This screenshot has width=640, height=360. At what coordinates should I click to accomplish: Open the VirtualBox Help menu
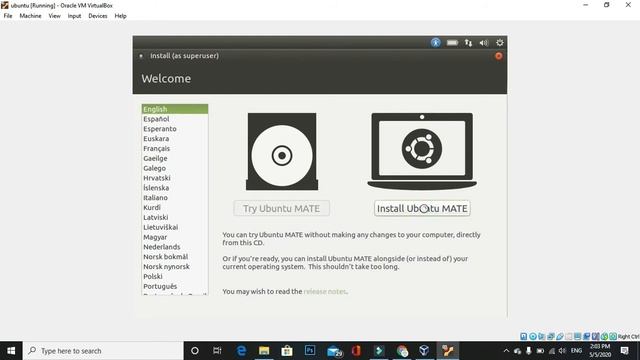point(120,16)
